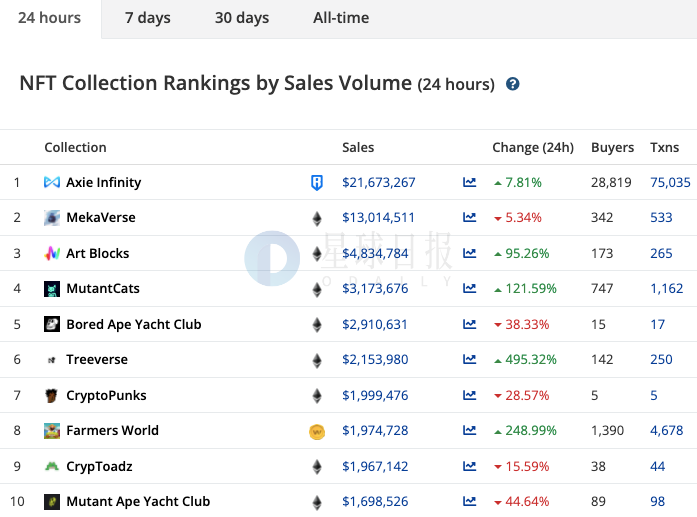Open CryptoPunks sales chart icon
Screen dimensions: 697x517
tap(469, 395)
